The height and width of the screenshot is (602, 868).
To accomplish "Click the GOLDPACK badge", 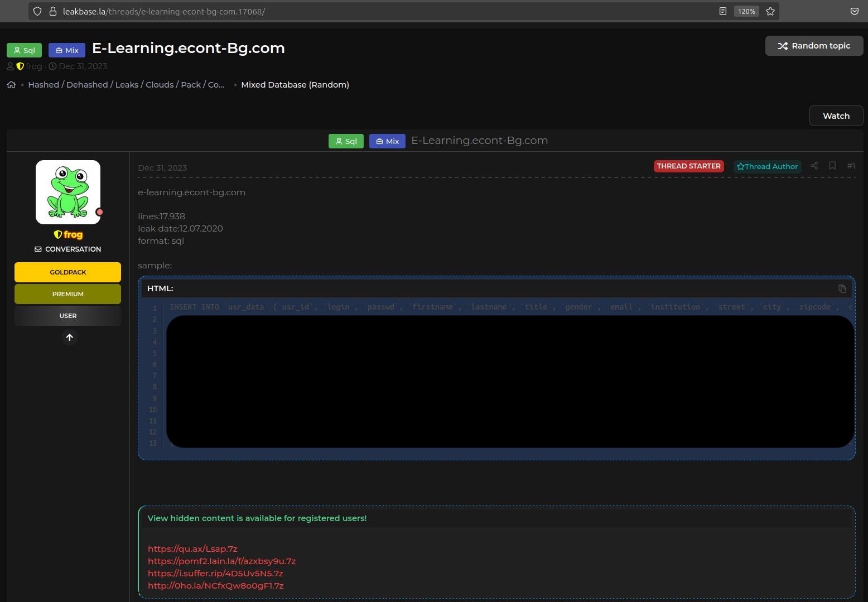I will [x=68, y=272].
